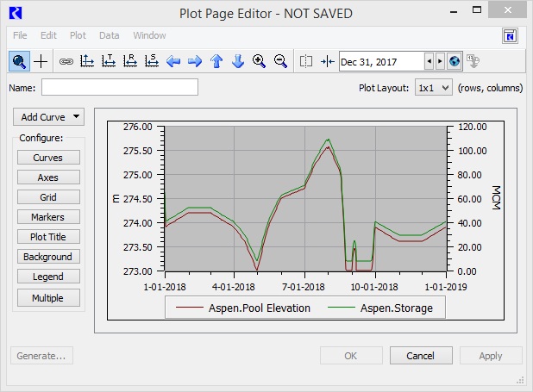The image size is (533, 392).
Task: Open the Plot menu
Action: click(x=78, y=35)
